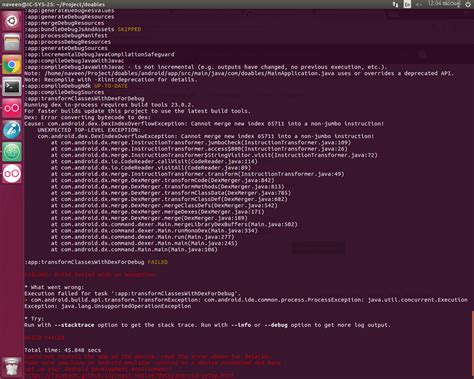Click the terminal window title text
The image size is (474, 379).
tap(54, 4)
